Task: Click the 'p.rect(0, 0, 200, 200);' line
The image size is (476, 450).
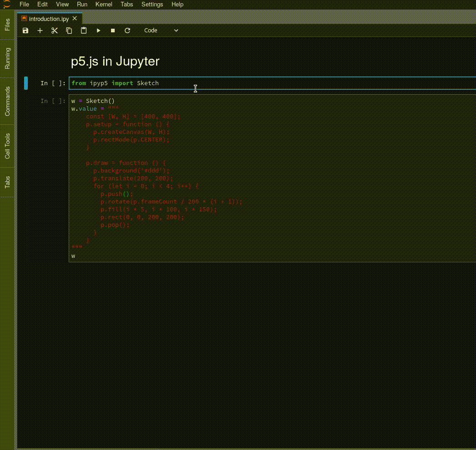Action: point(142,217)
